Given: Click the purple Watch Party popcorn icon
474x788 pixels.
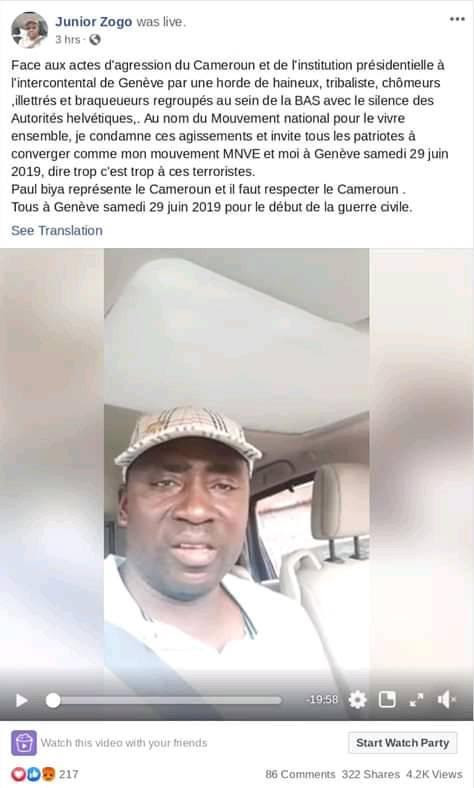Looking at the screenshot, I should click(x=24, y=743).
